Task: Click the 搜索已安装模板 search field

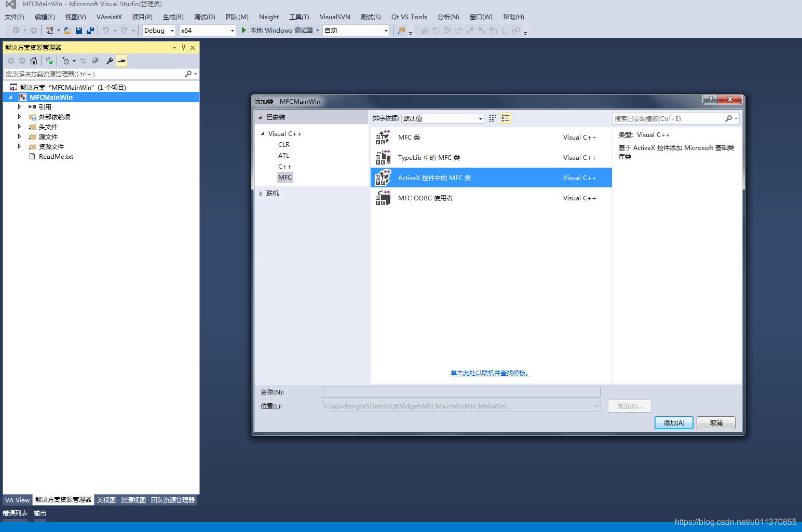Action: point(669,119)
